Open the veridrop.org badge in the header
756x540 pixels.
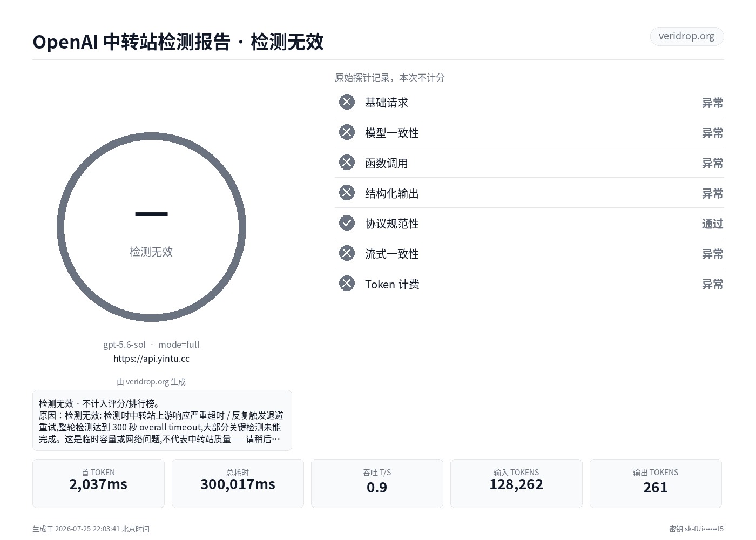tap(686, 36)
